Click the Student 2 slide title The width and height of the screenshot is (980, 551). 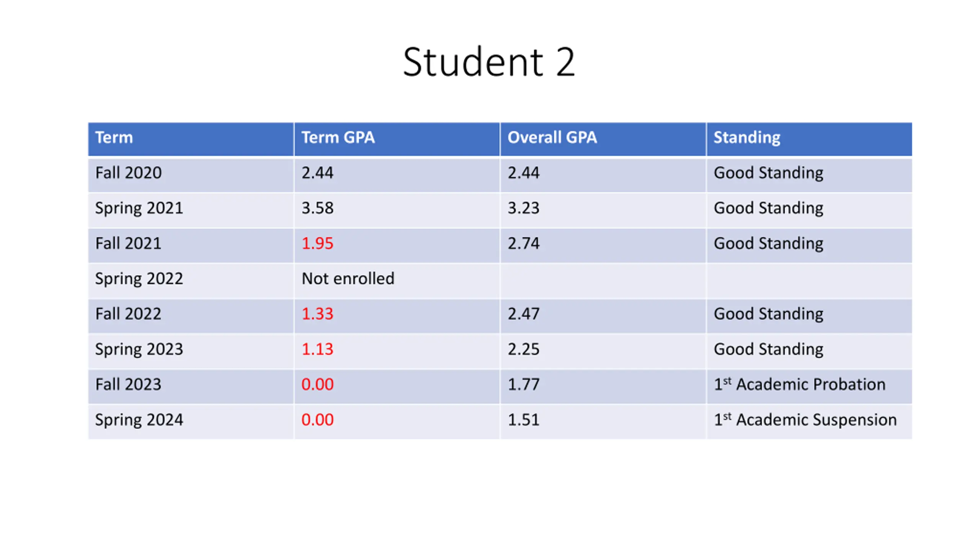point(489,62)
